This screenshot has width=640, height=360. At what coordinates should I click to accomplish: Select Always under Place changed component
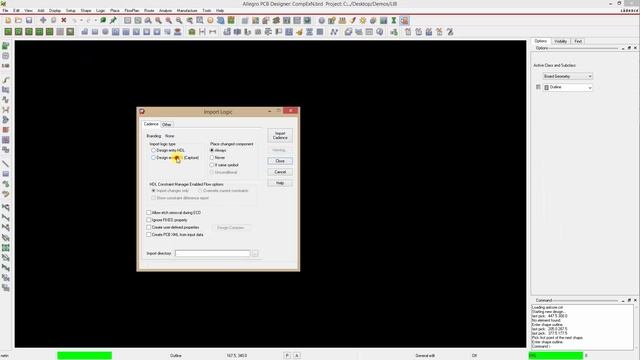[x=212, y=150]
